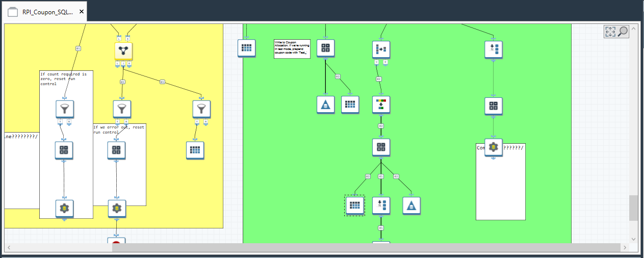The height and width of the screenshot is (258, 644).
Task: Click the horizontal scrollbar left arrow
Action: [9, 247]
